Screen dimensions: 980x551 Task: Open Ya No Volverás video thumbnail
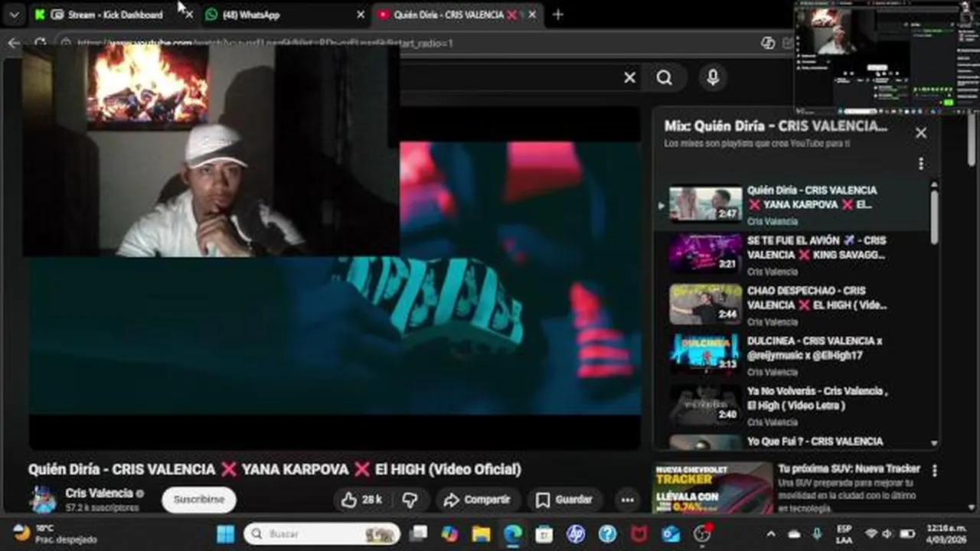pos(705,404)
